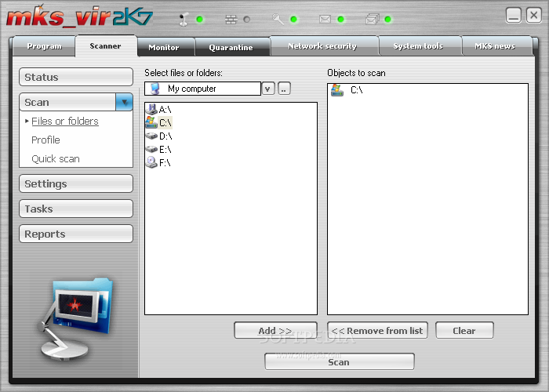
Task: Click the My computer location field
Action: (202, 89)
